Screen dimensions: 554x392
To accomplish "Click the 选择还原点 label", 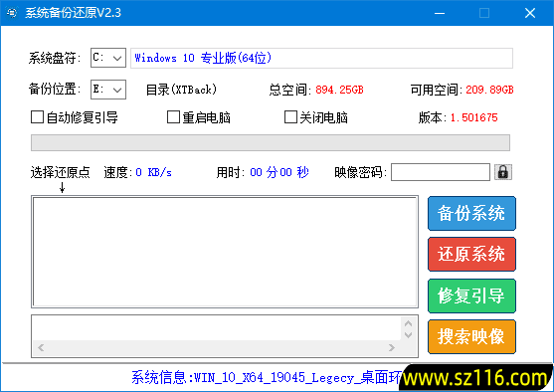I will coord(61,172).
